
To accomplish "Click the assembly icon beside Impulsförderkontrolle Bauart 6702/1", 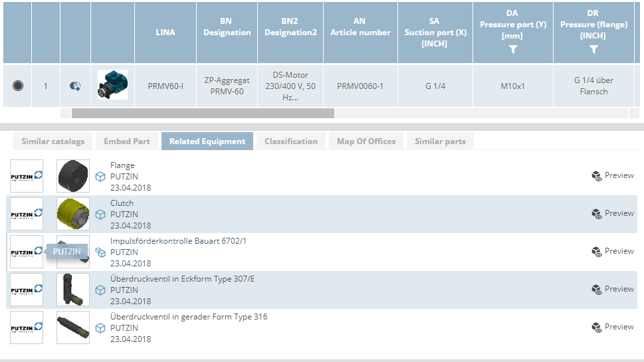I will coord(100,252).
